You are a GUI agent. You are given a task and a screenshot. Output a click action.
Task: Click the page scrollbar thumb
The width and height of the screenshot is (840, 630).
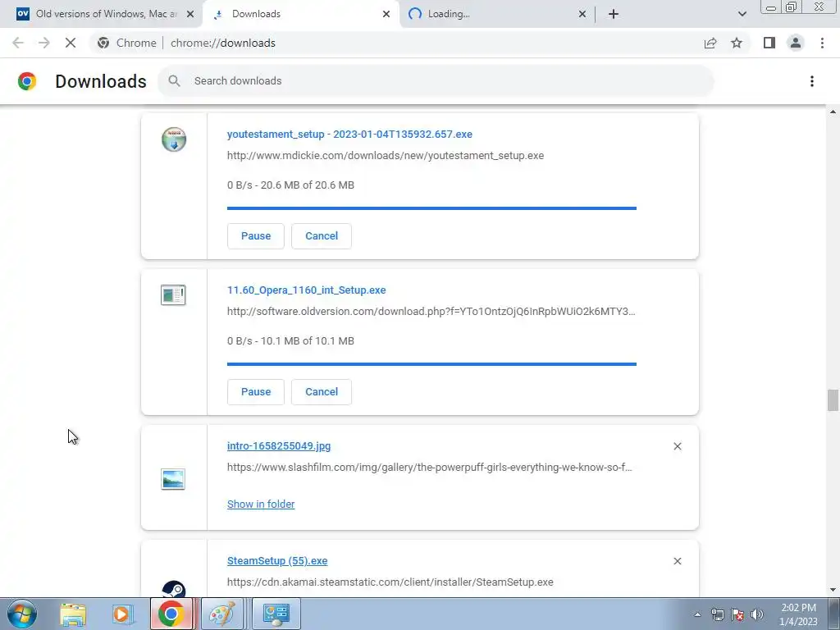point(833,400)
